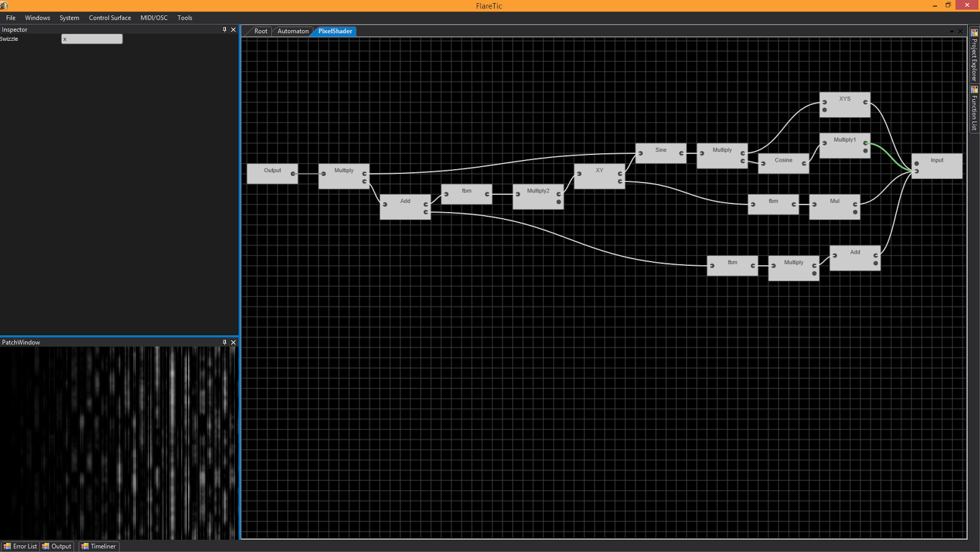Click the Inspector panel title

tap(15, 29)
